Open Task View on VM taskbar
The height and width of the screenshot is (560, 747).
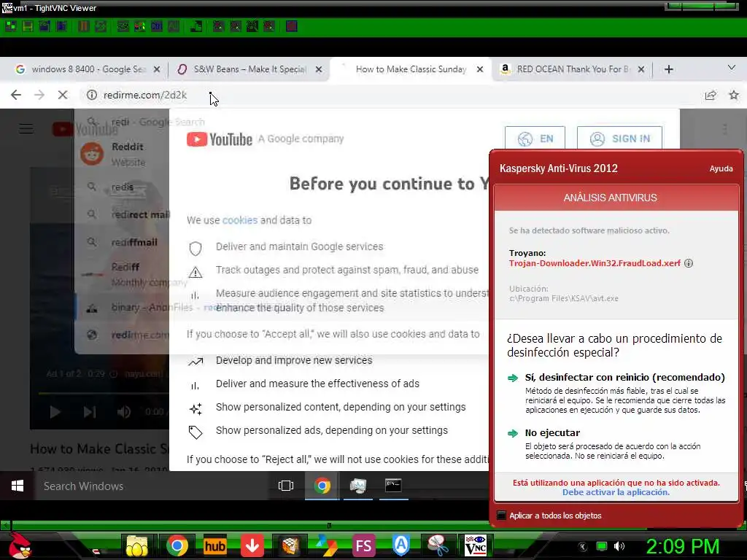tap(286, 486)
